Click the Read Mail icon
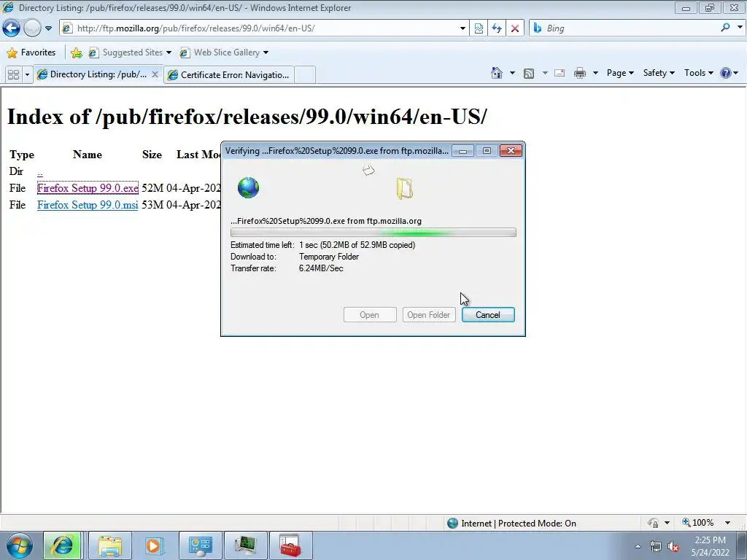The image size is (747, 560). click(x=560, y=74)
